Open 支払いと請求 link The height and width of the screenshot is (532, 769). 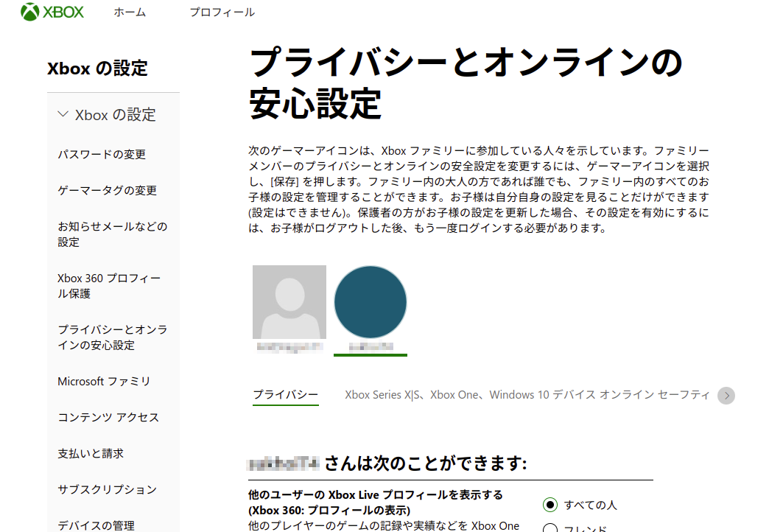click(x=91, y=453)
